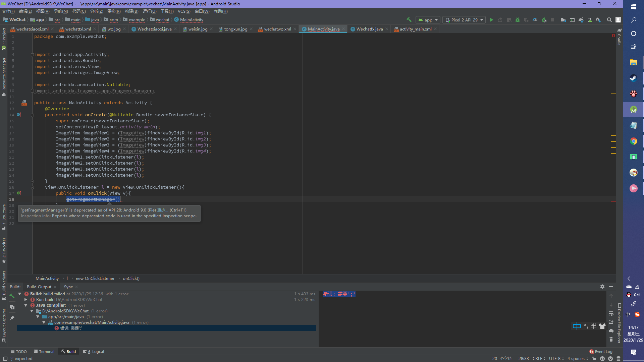The image size is (644, 362).
Task: Click the Debug app bug icon
Action: tap(518, 20)
